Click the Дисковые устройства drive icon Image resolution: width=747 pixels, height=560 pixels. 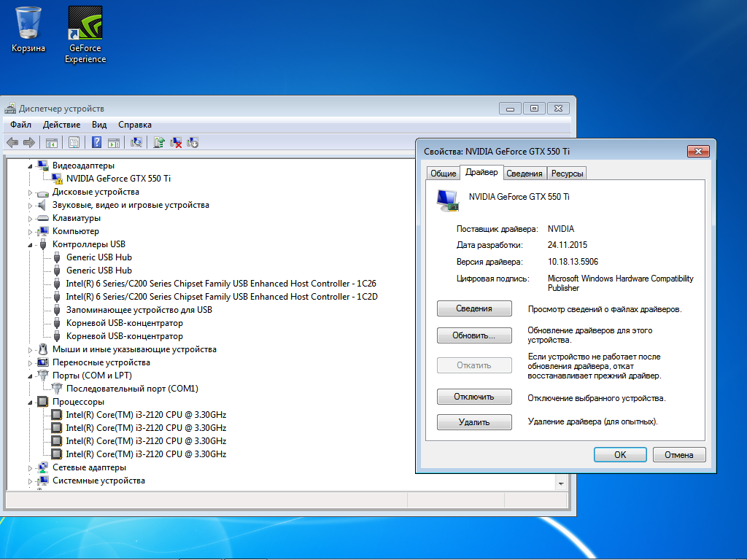pos(43,192)
